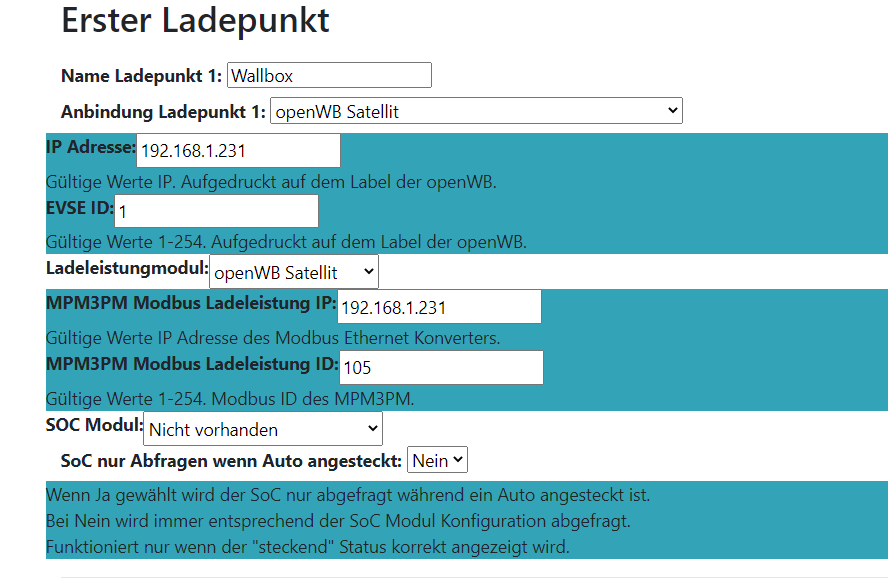Click the 'MPM3PM Modbus Ladeleistung ID:' label
Image resolution: width=888 pixels, height=581 pixels.
point(192,363)
